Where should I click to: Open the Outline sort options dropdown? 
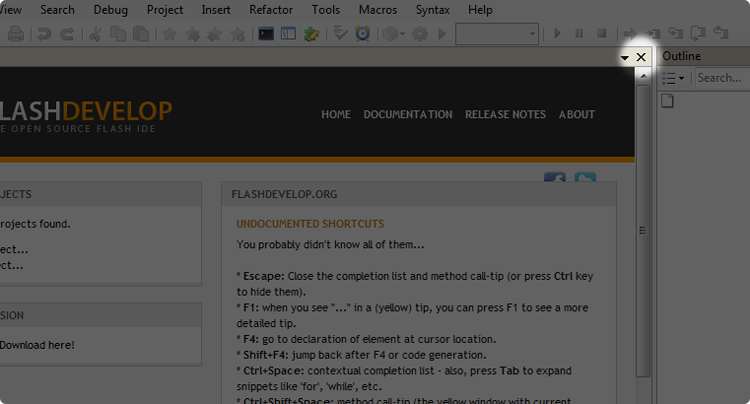[x=675, y=78]
